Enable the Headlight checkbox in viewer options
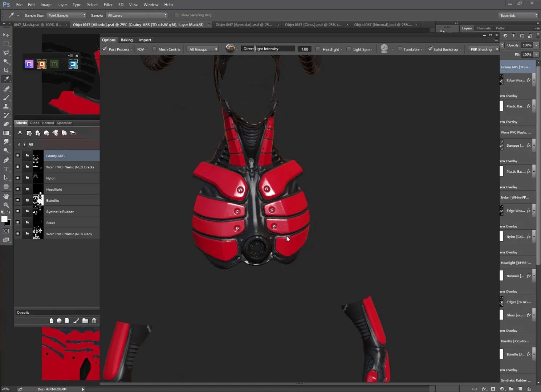Viewport: 541px width, 392px height. click(x=318, y=49)
